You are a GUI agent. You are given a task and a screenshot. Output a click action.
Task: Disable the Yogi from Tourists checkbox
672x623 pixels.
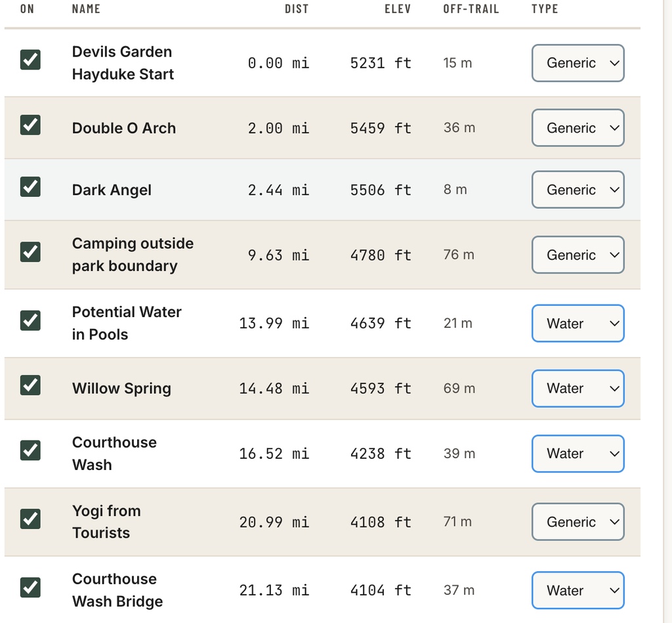pyautogui.click(x=30, y=519)
